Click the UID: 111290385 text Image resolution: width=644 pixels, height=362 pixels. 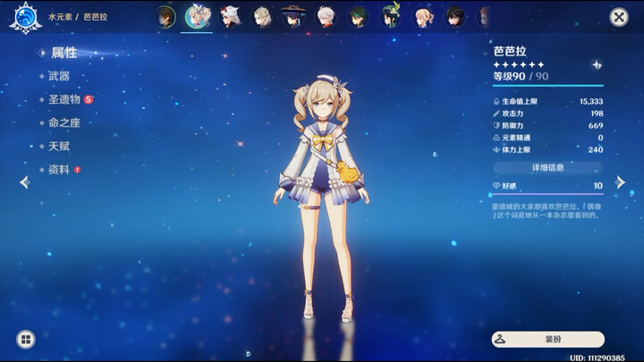[x=597, y=358]
